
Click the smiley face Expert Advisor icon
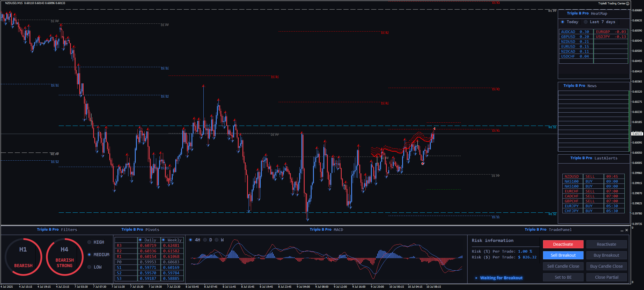pyautogui.click(x=628, y=3)
